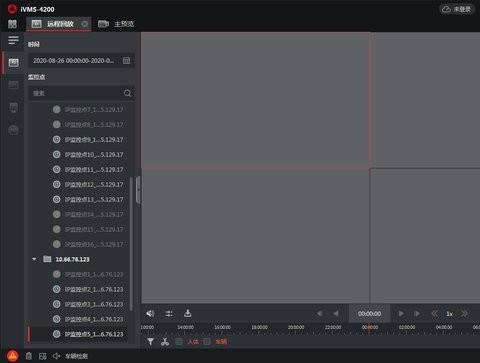
Task: Close the 远程回放 tab
Action: (85, 24)
